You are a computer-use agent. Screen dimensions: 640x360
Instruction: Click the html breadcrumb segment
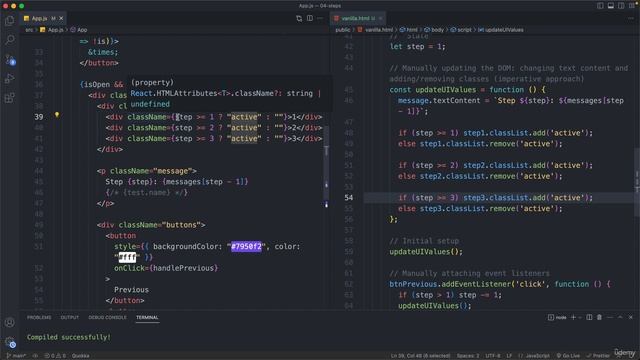[409, 30]
